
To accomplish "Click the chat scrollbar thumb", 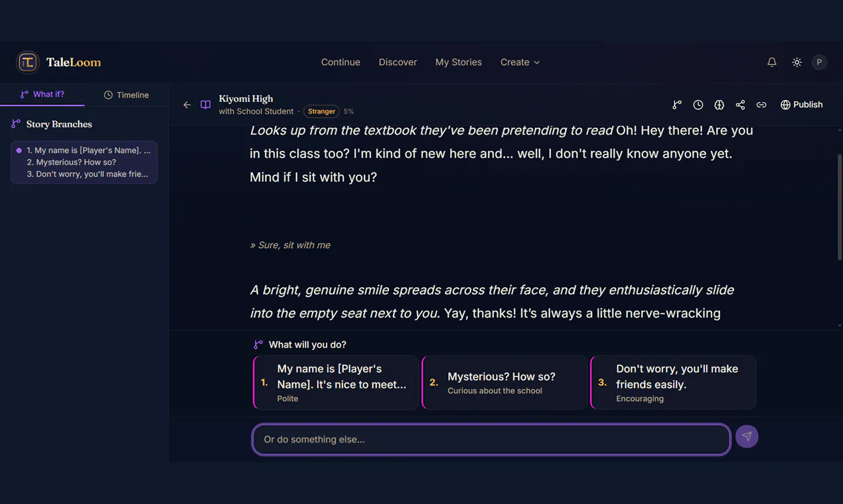I will coord(840,207).
